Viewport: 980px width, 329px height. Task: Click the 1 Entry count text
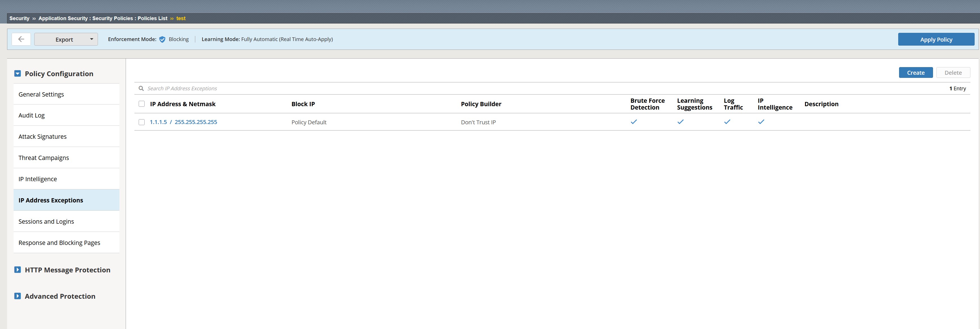tap(958, 88)
